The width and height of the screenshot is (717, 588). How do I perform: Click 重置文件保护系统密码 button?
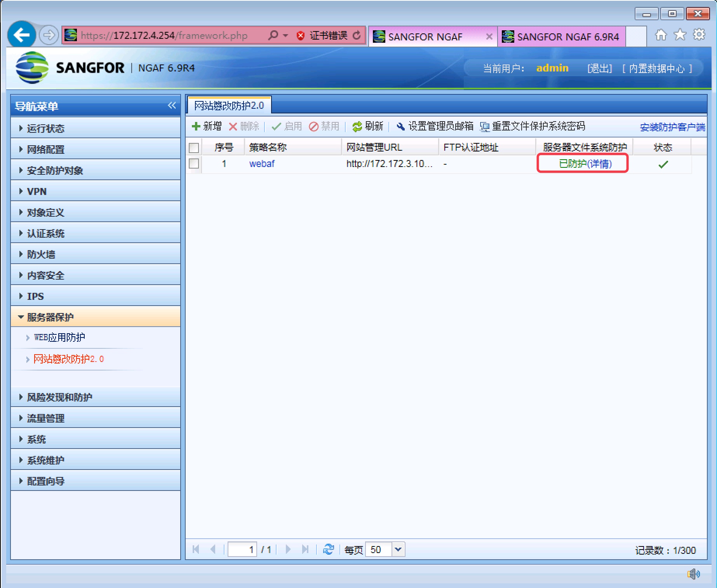(x=533, y=126)
